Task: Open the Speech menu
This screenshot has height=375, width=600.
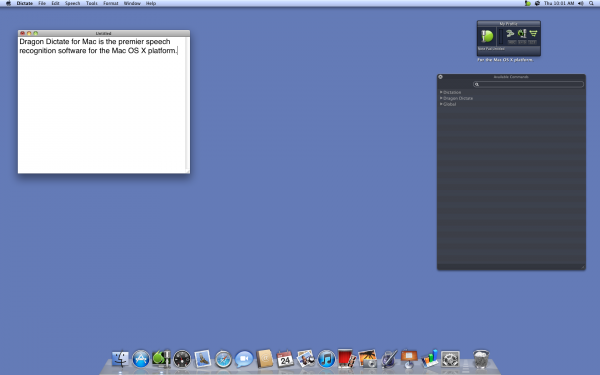Action: 72,3
